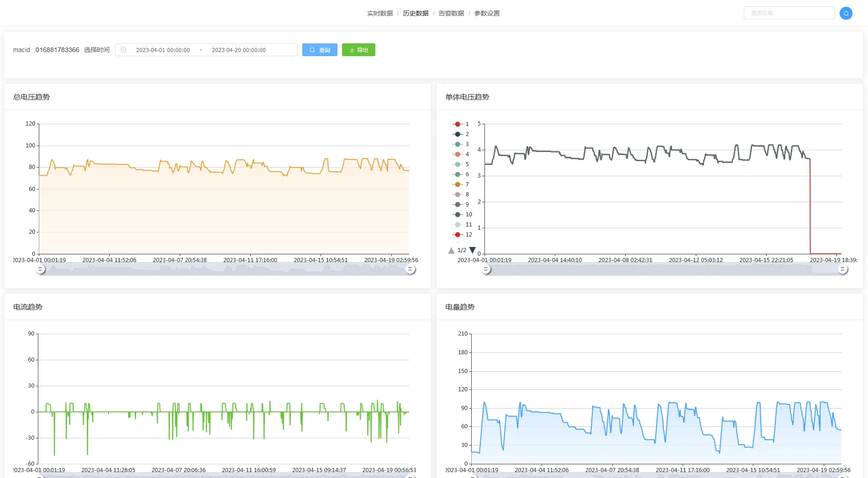Hide series 7 in cell voltage legend
868x478 pixels.
click(x=461, y=184)
